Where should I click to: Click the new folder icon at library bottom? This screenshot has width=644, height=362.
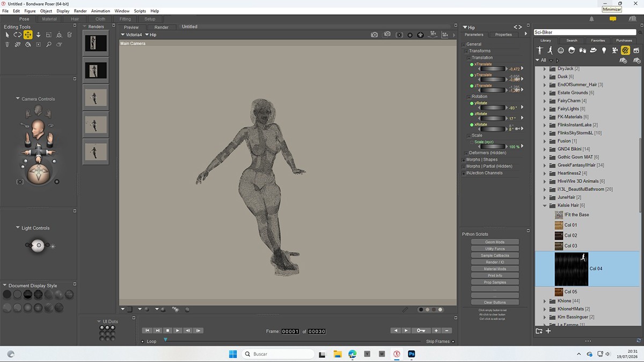(539, 331)
